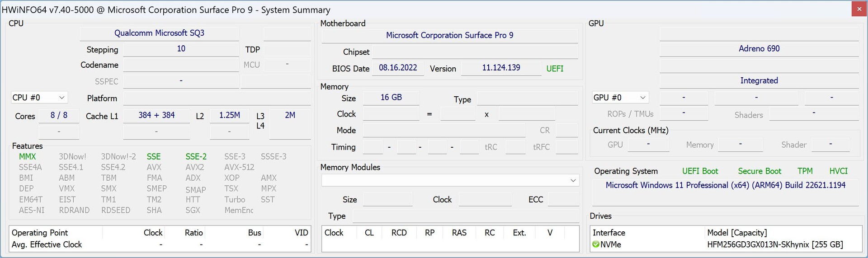Viewport: 868px width, 258px height.
Task: Expand the Memory Modules dropdown
Action: pyautogui.click(x=450, y=180)
